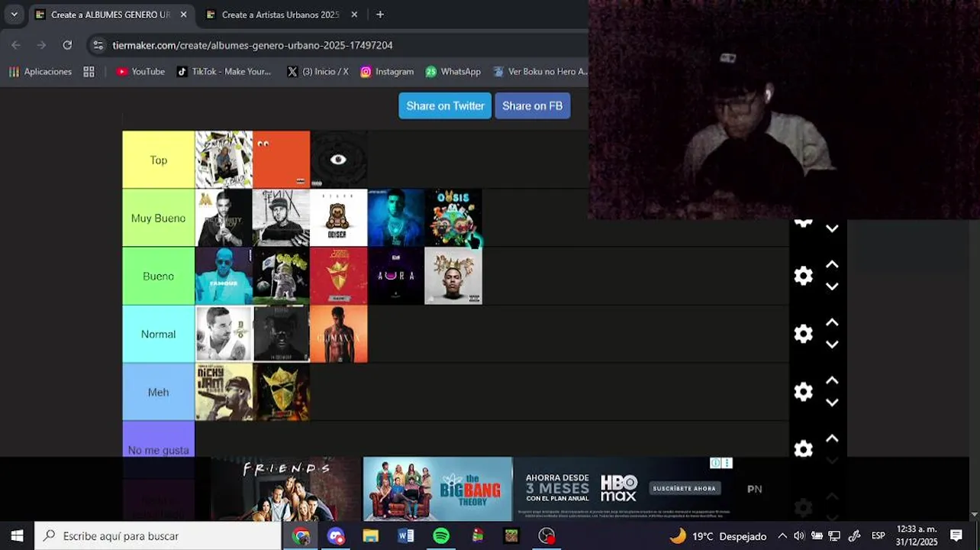980x550 pixels.
Task: Open settings gear for Meh tier
Action: point(803,392)
